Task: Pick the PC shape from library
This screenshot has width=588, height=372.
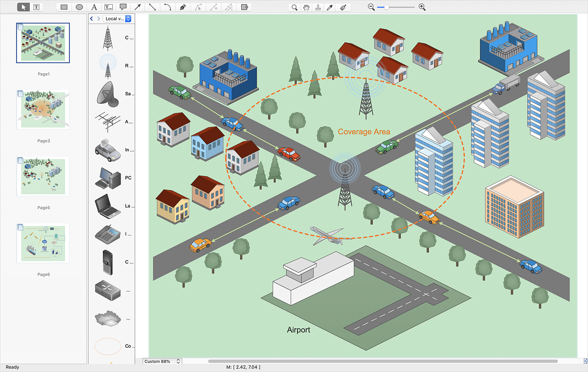Action: pyautogui.click(x=107, y=178)
